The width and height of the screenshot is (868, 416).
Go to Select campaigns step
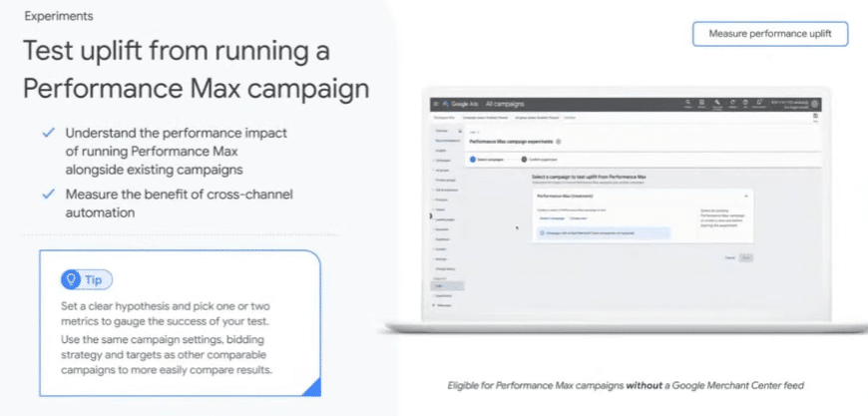click(486, 160)
